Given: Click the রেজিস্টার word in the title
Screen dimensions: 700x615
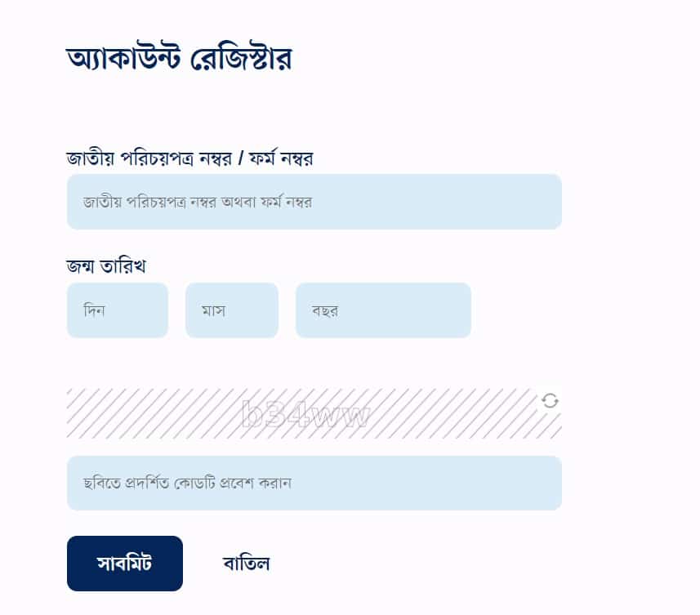Looking at the screenshot, I should [x=241, y=59].
